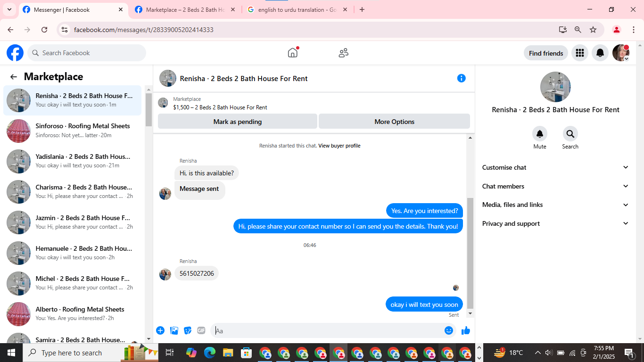Launch Microsoft Edge from taskbar
Screen dimensions: 644x362
[210, 353]
